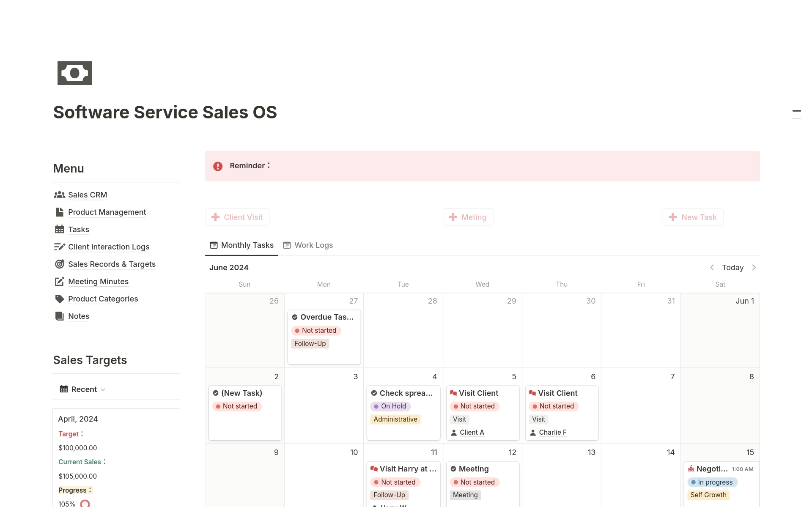
Task: Click the red Reminder alert icon
Action: pos(218,166)
